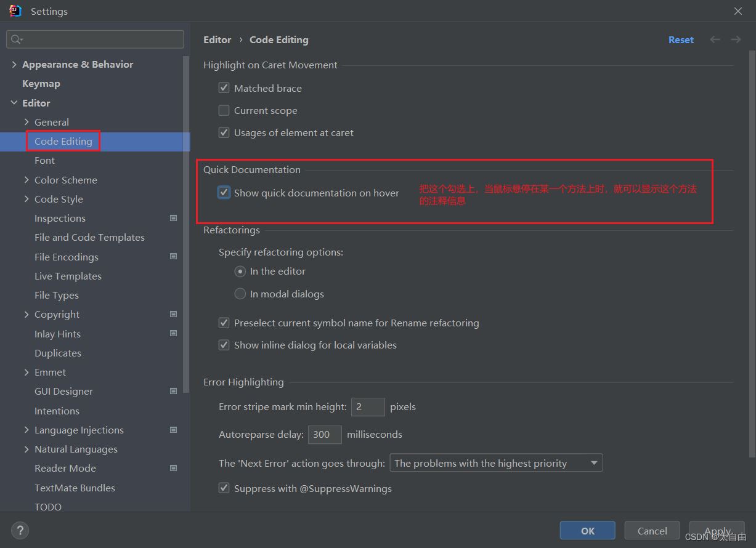
Task: Click the project-level icon beside GUI Designer
Action: tap(173, 391)
